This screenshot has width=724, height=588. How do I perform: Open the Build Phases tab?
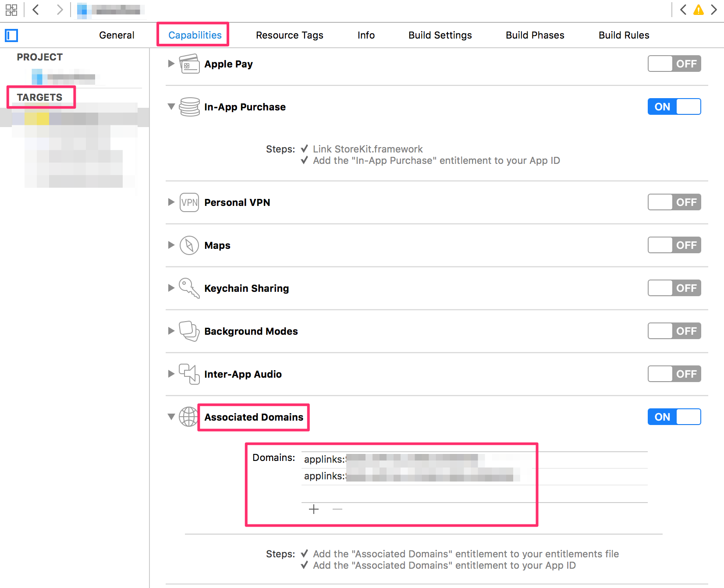[x=535, y=35]
